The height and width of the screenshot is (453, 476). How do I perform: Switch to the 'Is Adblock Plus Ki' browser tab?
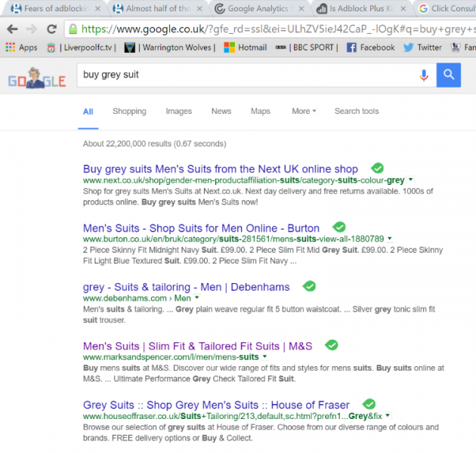pos(360,8)
